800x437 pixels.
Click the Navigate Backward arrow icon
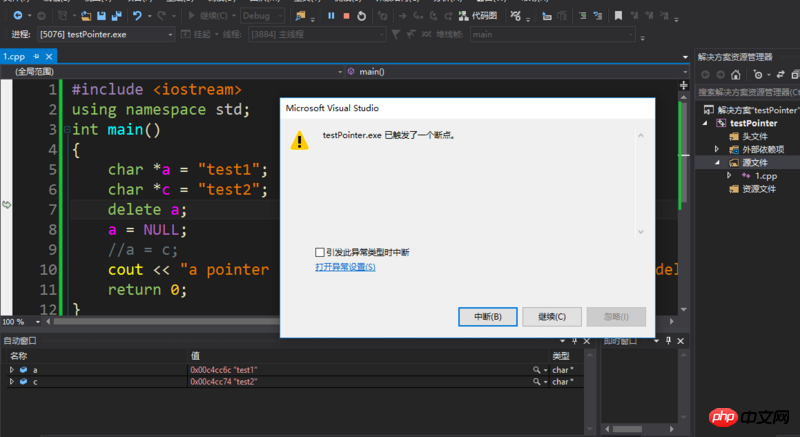point(18,16)
